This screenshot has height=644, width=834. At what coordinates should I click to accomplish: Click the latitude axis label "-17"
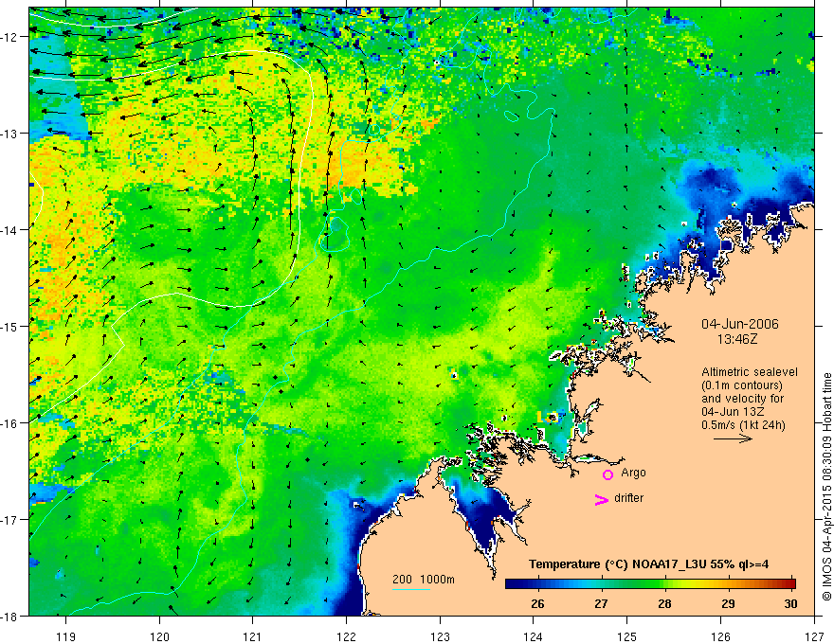pyautogui.click(x=10, y=520)
